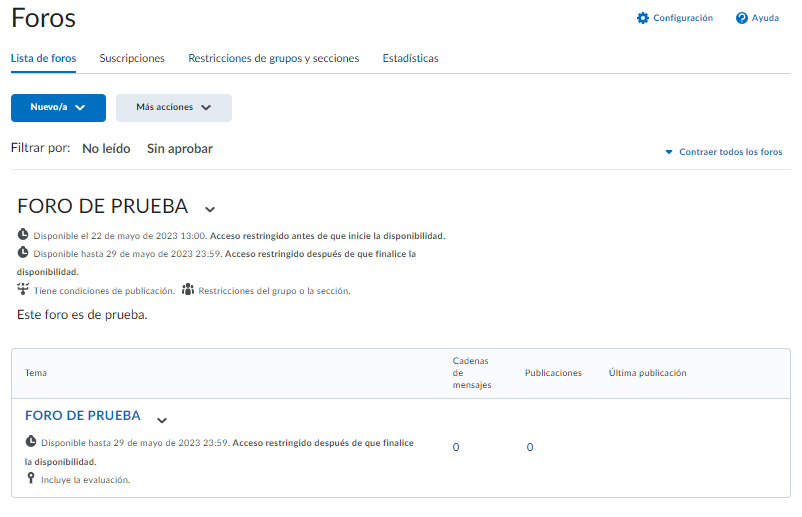Filter by No leído
Image resolution: width=802 pixels, height=517 pixels.
(x=106, y=148)
